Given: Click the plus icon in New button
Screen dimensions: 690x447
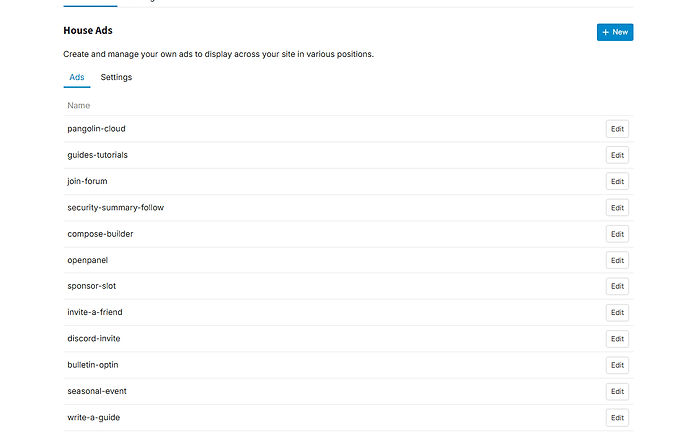Looking at the screenshot, I should [x=606, y=32].
